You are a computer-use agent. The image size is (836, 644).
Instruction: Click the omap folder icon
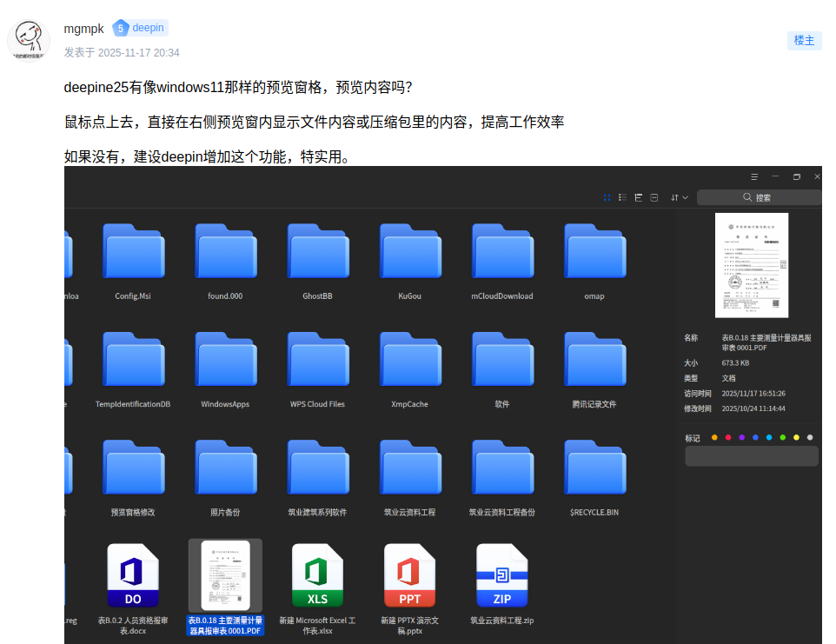(594, 251)
